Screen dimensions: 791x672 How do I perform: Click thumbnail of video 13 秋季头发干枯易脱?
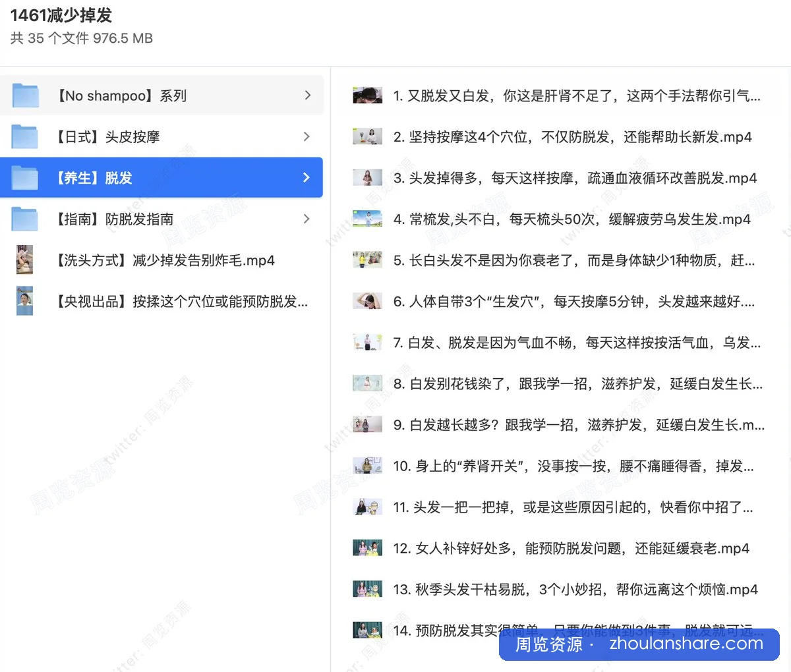(368, 589)
